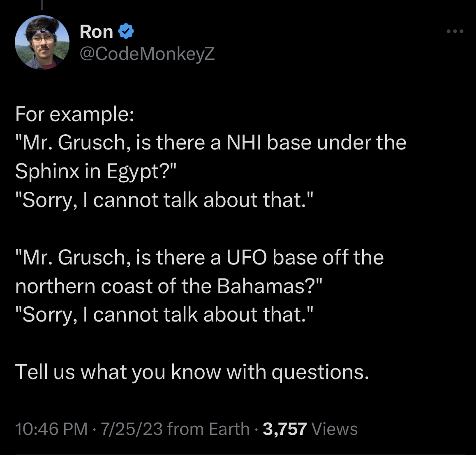Click the 10:46 PM timestamp
The width and height of the screenshot is (476, 455).
click(x=51, y=429)
